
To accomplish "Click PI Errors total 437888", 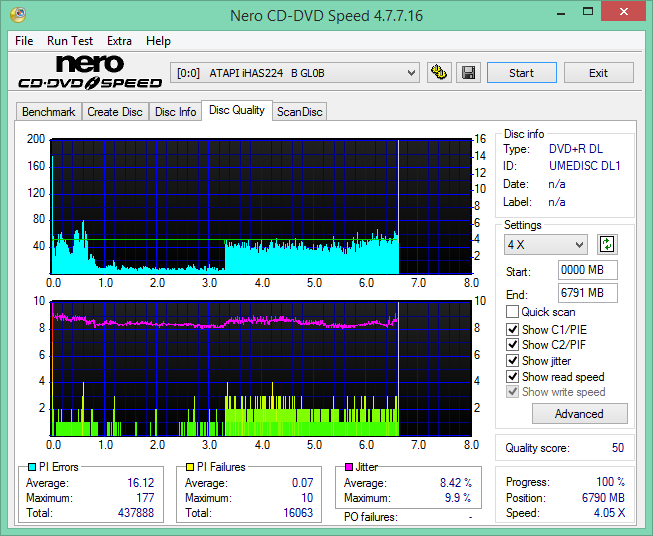I will 136,513.
